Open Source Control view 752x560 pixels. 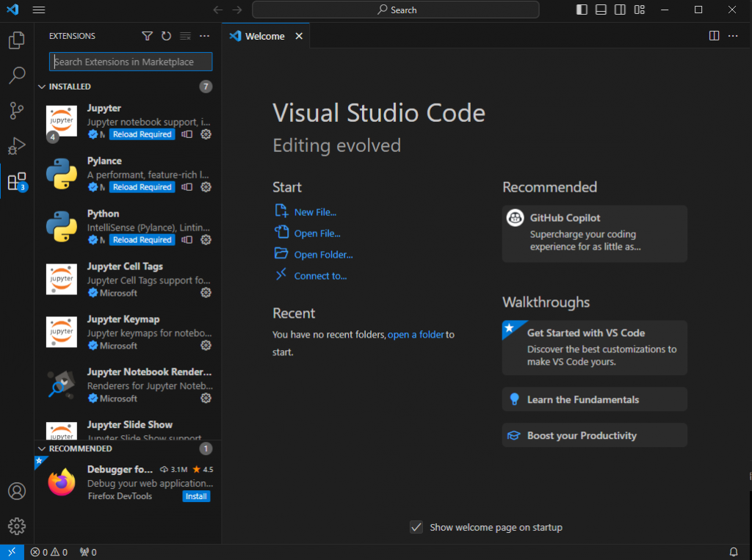pyautogui.click(x=17, y=111)
